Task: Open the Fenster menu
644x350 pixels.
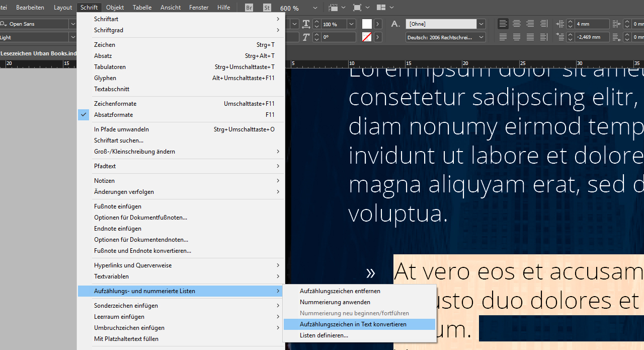Action: [199, 8]
